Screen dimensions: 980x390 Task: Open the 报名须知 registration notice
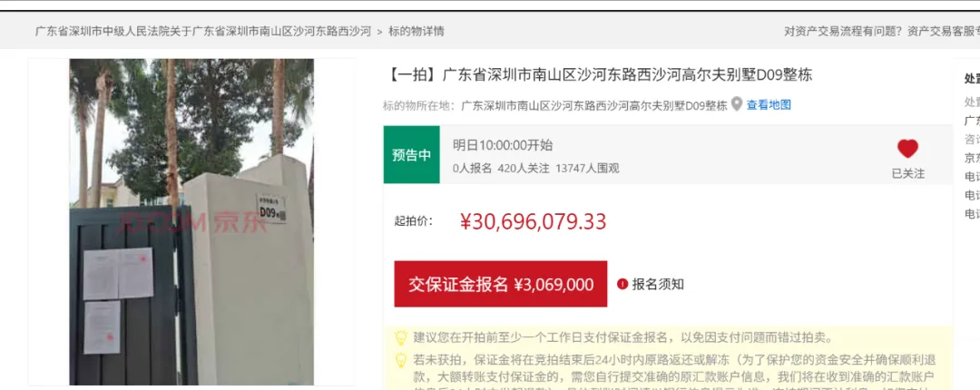(x=658, y=285)
